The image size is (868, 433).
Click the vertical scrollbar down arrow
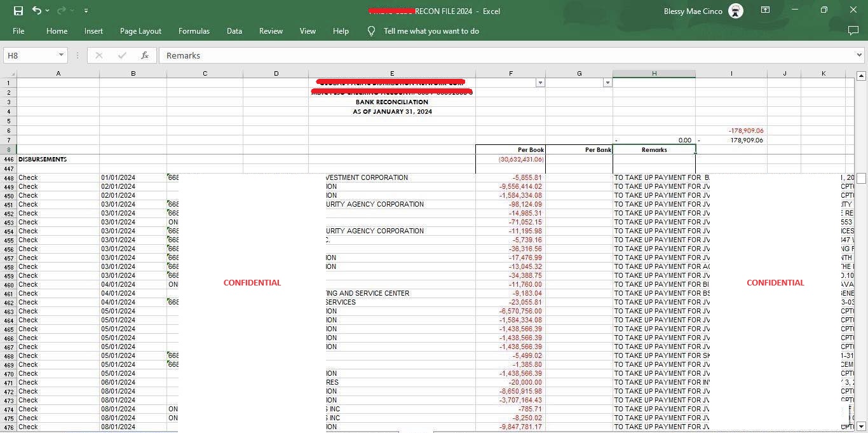(862, 427)
